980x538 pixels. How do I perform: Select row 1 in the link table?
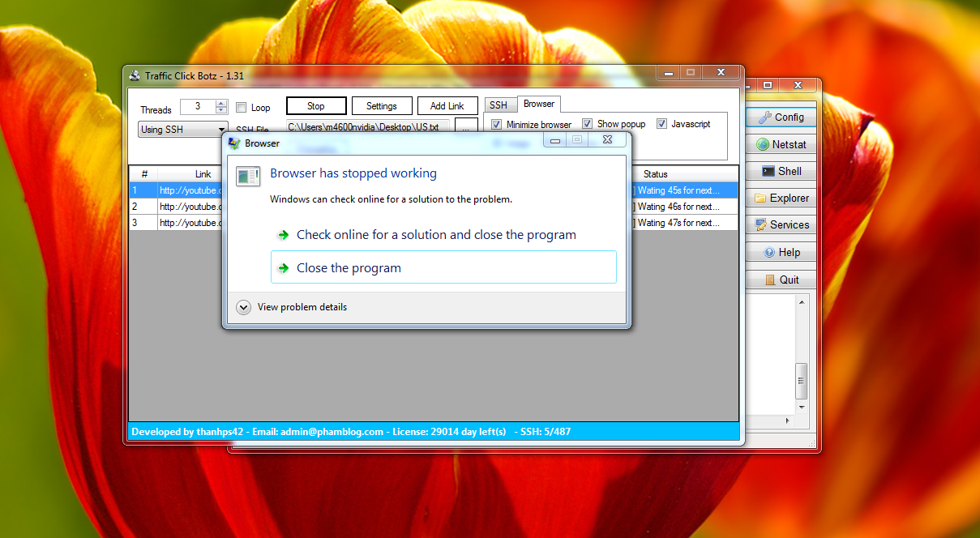434,190
